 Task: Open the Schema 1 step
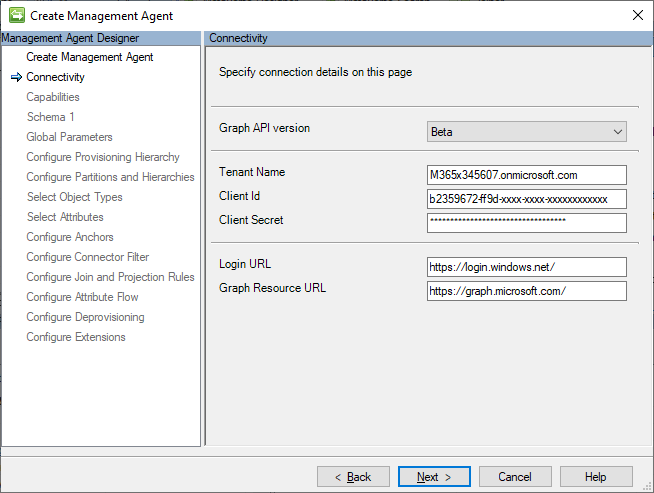50,117
